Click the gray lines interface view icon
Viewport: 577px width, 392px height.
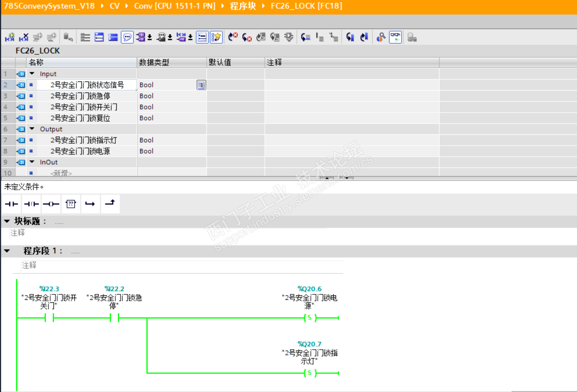[85, 37]
